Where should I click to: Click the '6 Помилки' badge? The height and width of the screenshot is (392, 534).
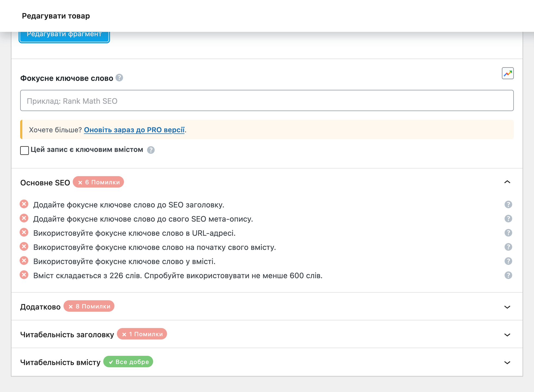[98, 182]
